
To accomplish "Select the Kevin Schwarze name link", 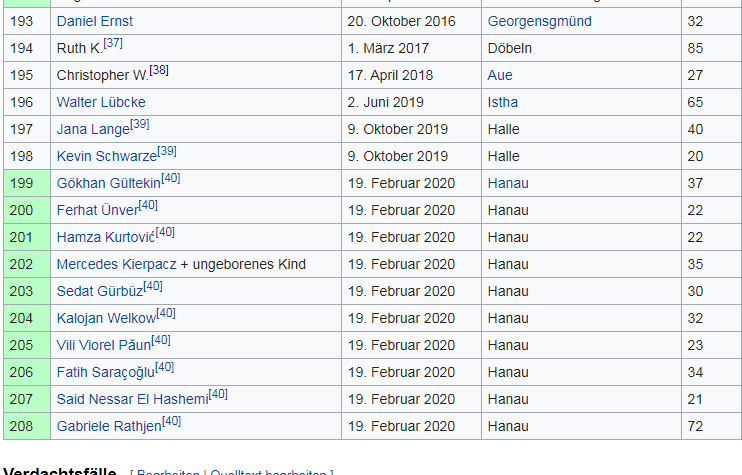I will click(x=106, y=156).
